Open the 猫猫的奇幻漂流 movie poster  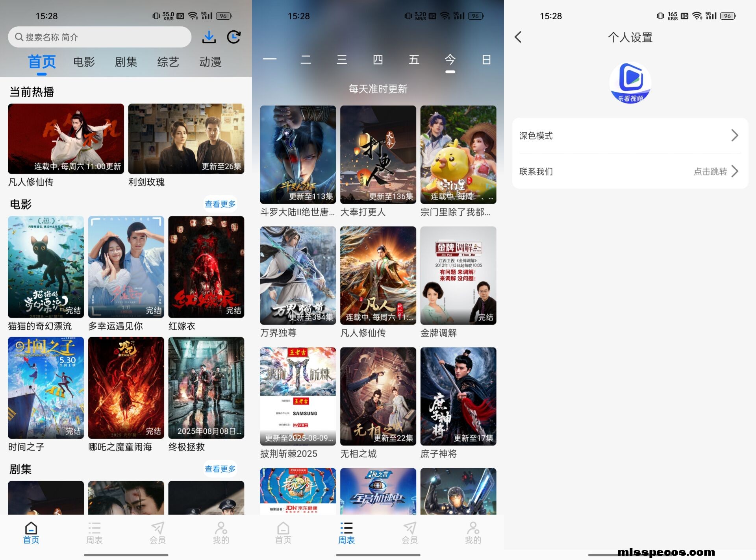46,267
